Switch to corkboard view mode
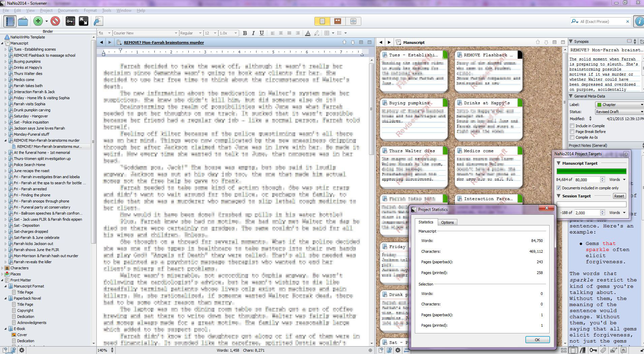 (x=337, y=21)
